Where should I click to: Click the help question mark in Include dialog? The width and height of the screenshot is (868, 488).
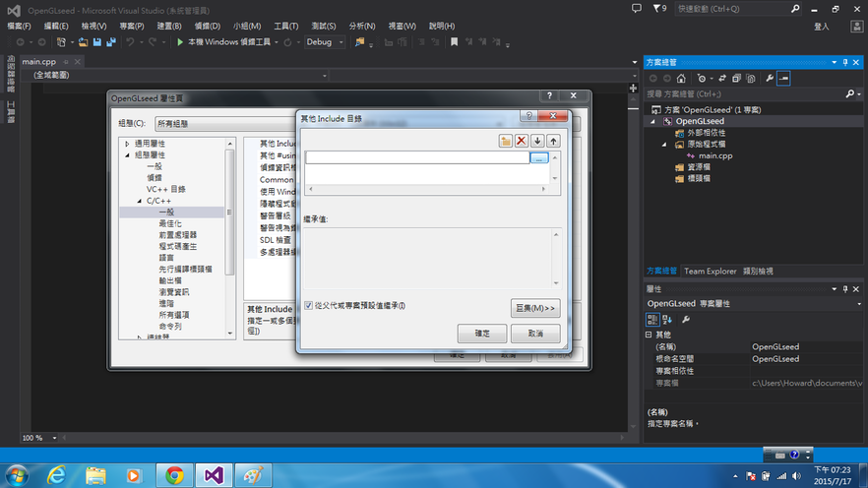coord(528,115)
